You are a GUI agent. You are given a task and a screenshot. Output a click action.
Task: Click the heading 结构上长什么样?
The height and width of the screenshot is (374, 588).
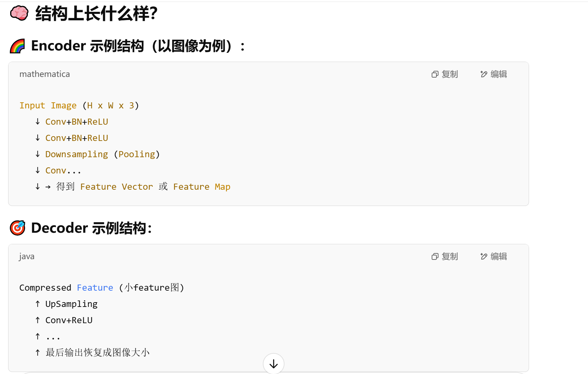click(96, 14)
